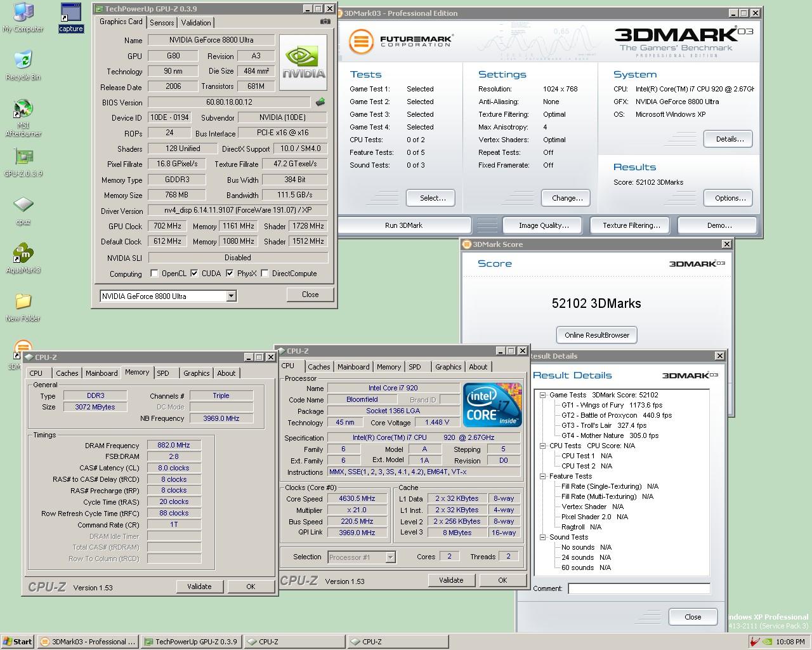The image size is (812, 650).
Task: Click the Close button in GPU-Z
Action: click(310, 295)
